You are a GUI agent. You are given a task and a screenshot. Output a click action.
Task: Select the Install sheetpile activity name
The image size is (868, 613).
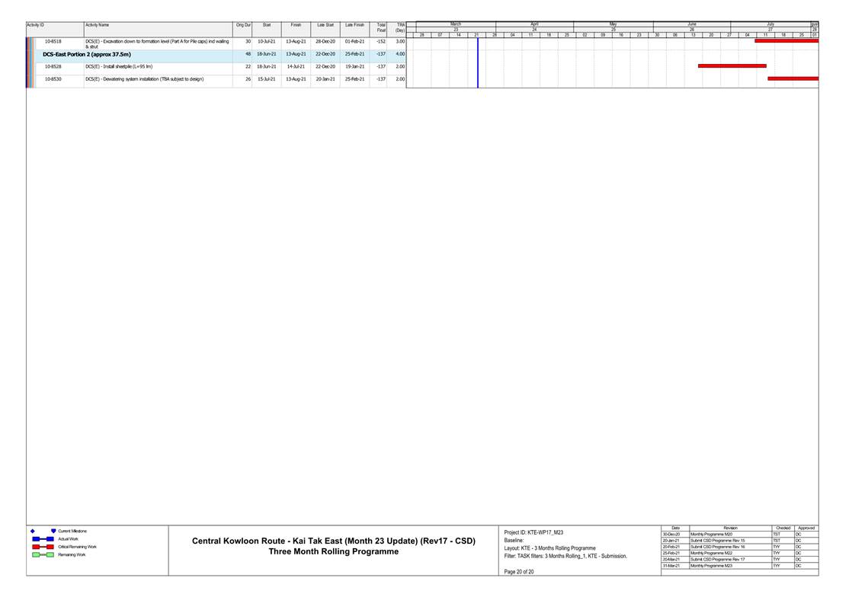pyautogui.click(x=119, y=67)
